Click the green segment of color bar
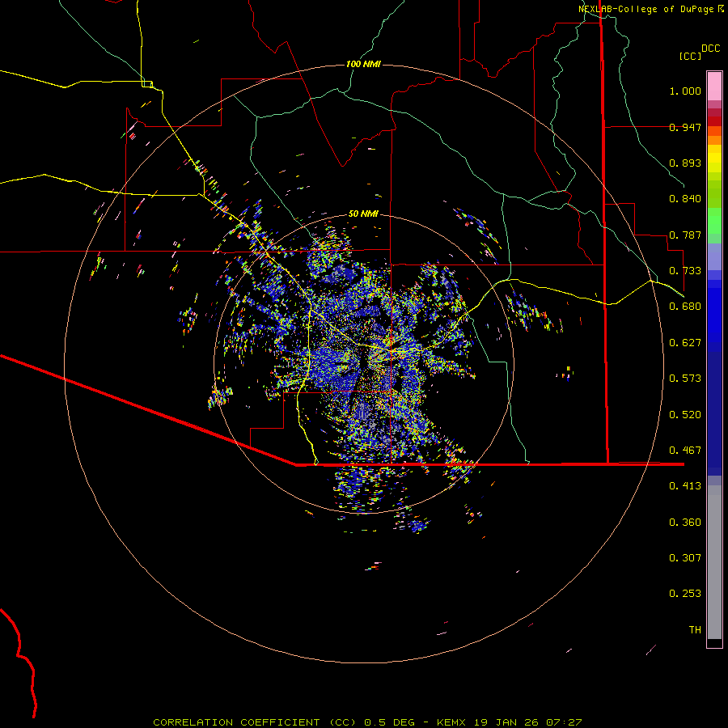 (x=714, y=221)
